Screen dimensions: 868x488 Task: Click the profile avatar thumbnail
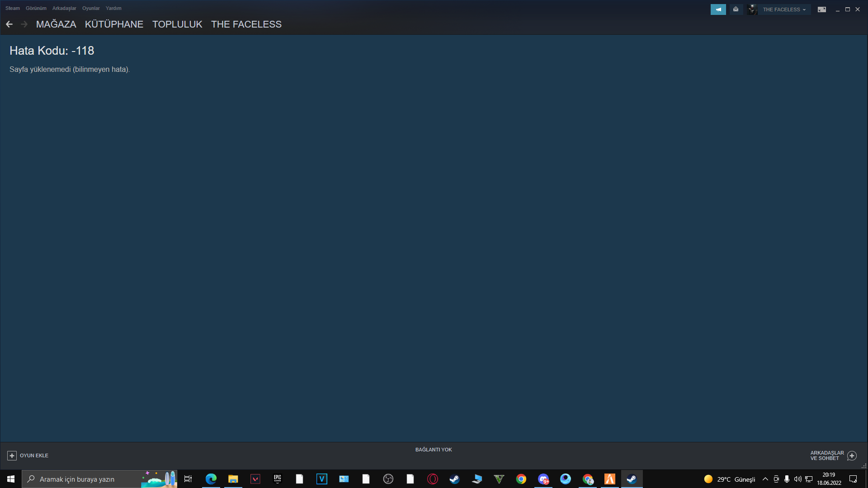(x=753, y=9)
